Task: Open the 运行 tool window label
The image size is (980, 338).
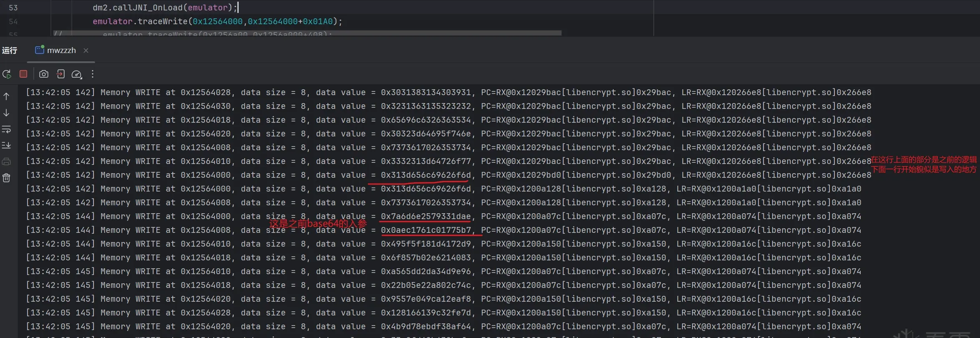Action: pyautogui.click(x=10, y=50)
